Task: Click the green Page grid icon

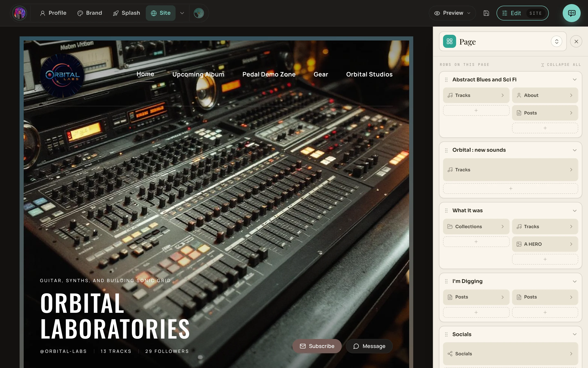Action: pyautogui.click(x=450, y=41)
